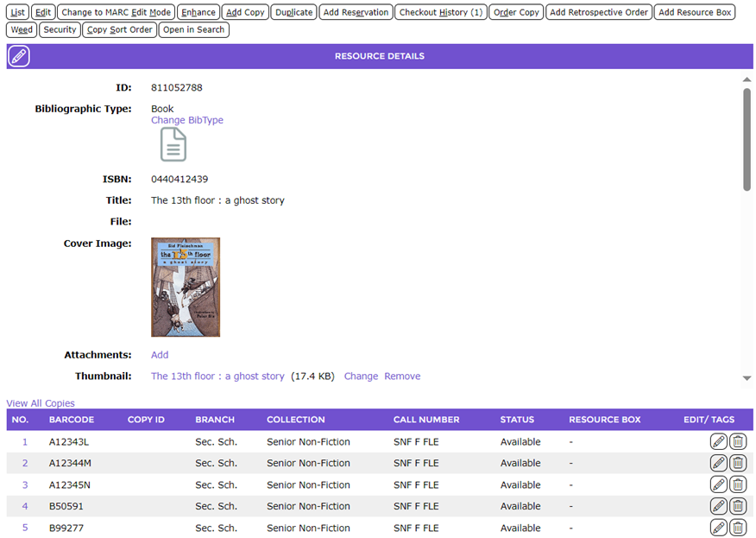756x538 pixels.
Task: Click Add link next to Attachments
Action: tap(160, 355)
